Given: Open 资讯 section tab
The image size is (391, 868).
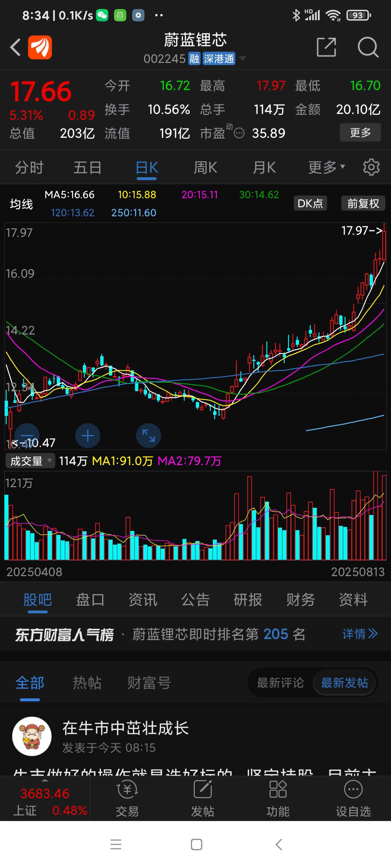Looking at the screenshot, I should tap(143, 600).
